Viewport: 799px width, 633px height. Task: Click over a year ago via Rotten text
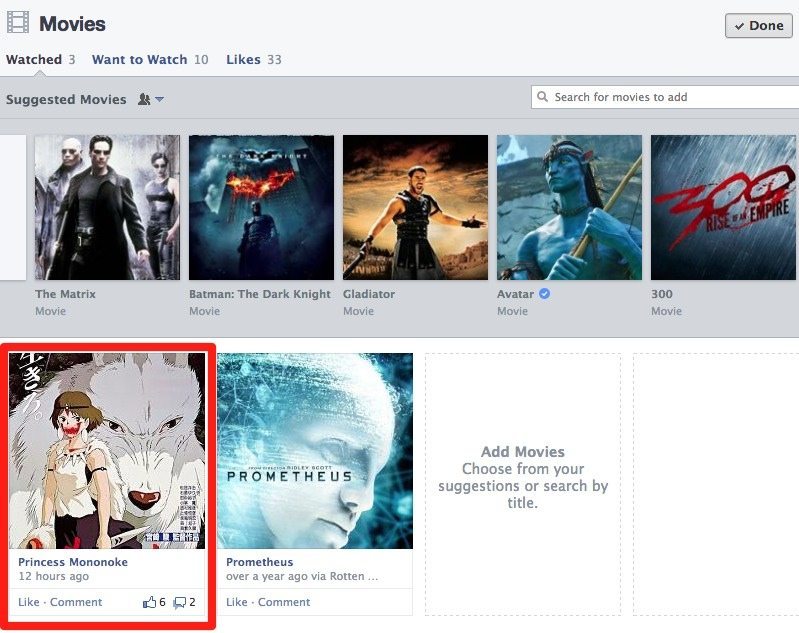pyautogui.click(x=302, y=576)
